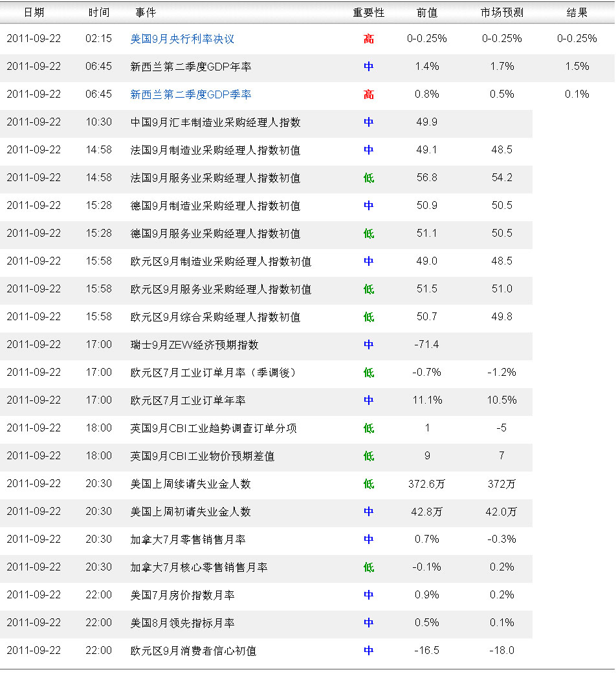Click the 中 importance of 瑞士9月ZEW row
The image size is (616, 674).
(x=368, y=345)
